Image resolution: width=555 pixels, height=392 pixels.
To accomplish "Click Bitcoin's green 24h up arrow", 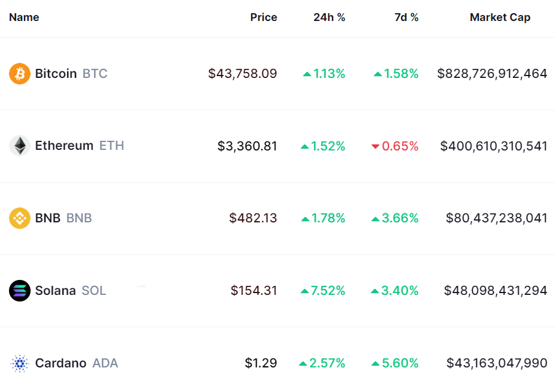I will click(307, 74).
